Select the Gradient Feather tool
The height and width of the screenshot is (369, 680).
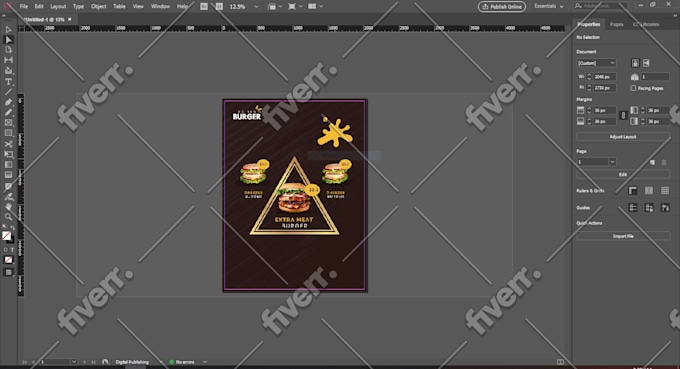point(8,175)
